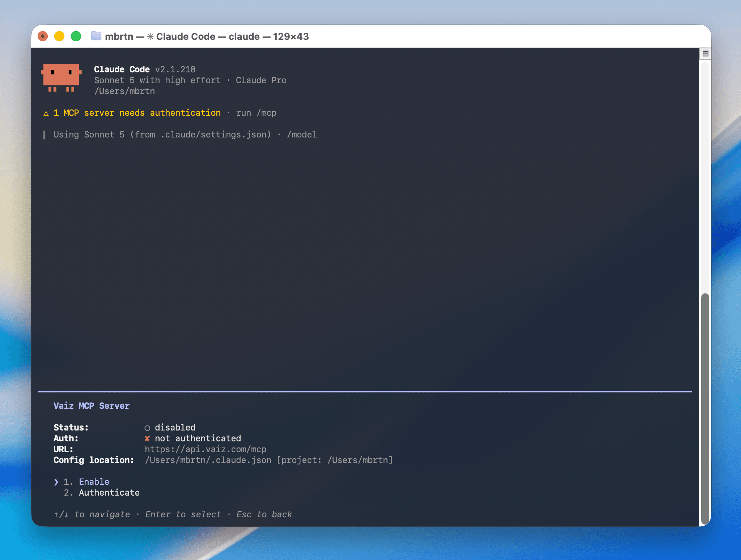Viewport: 741px width, 560px height.
Task: Click the selection arrow next to Enable
Action: point(56,482)
